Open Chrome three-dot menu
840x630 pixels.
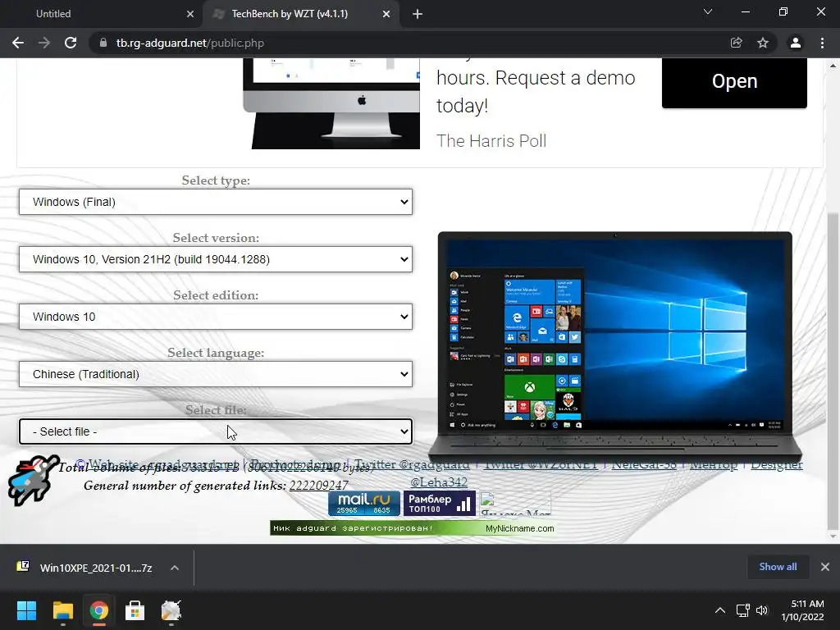[822, 43]
